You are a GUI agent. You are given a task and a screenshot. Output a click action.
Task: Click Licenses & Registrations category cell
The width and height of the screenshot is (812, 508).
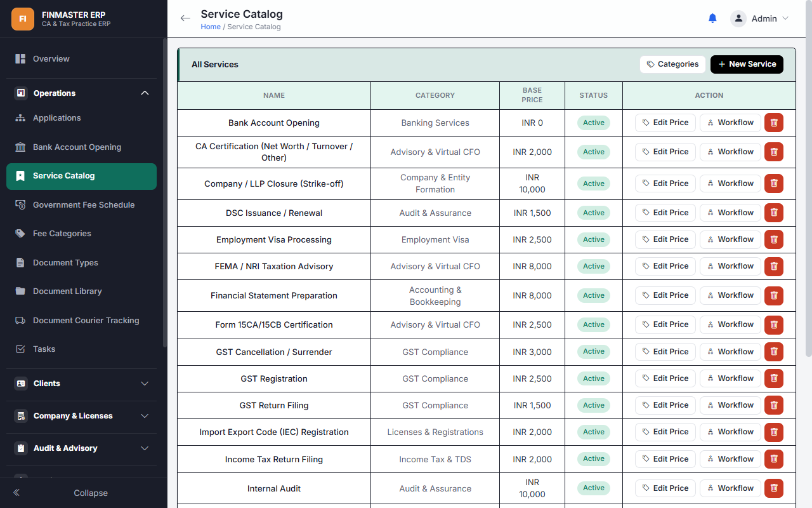[x=435, y=432]
